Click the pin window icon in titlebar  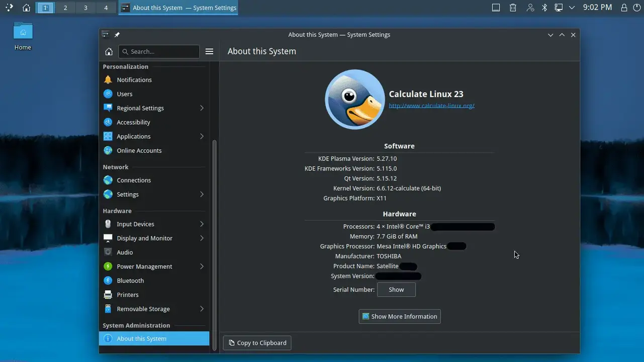[117, 35]
